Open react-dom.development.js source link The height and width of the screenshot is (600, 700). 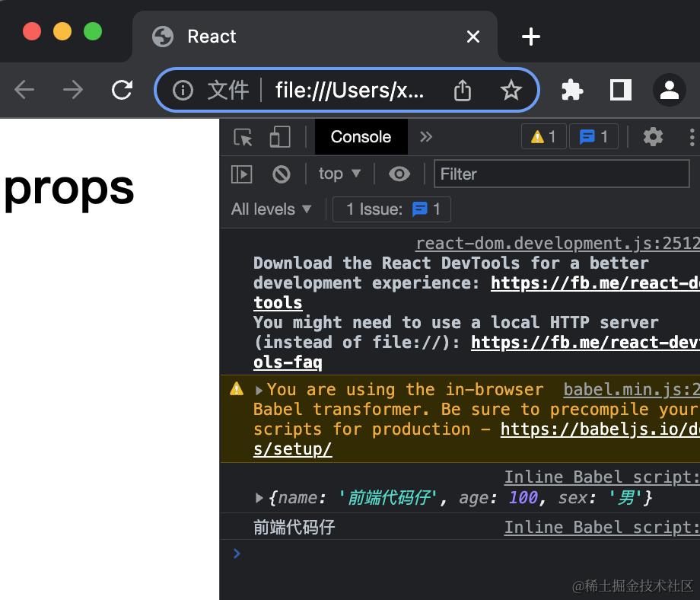558,244
